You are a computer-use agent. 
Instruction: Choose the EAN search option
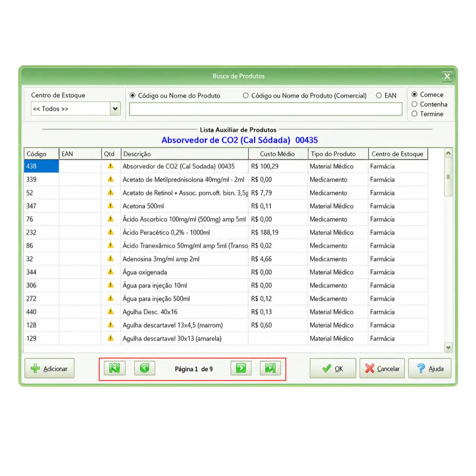(379, 96)
